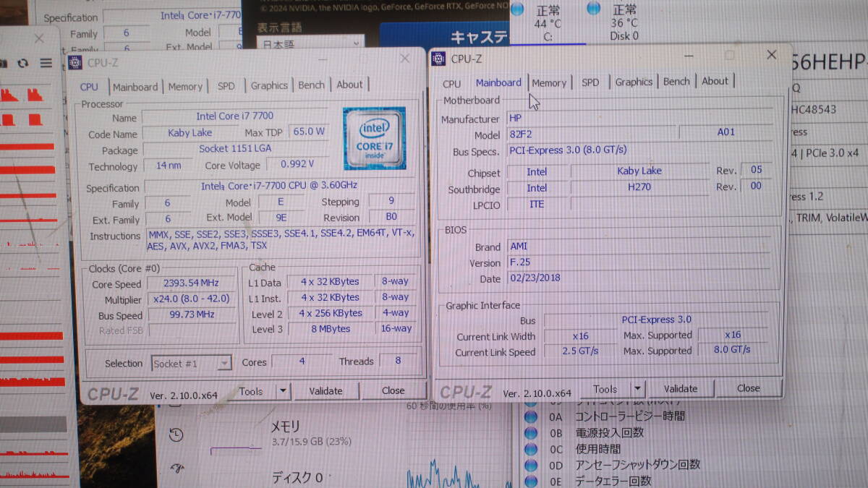Click the Code Name value Kaby Lake
This screenshot has width=868, height=488.
point(190,133)
